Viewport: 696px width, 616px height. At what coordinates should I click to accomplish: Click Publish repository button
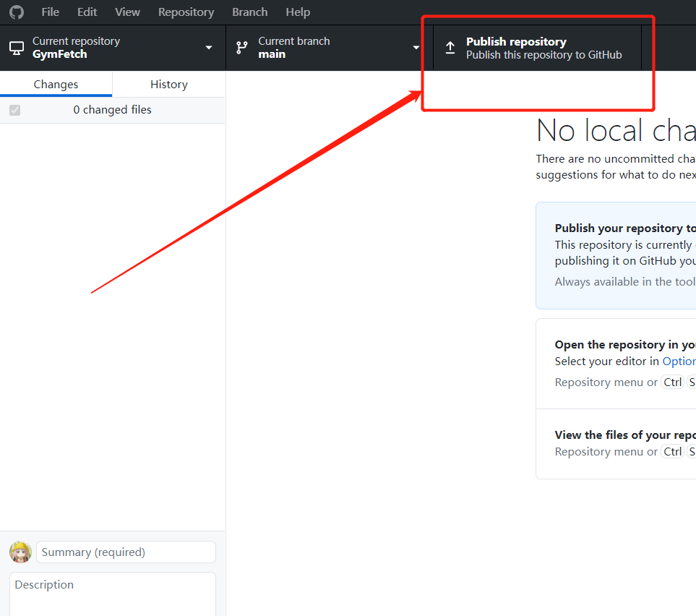click(537, 48)
